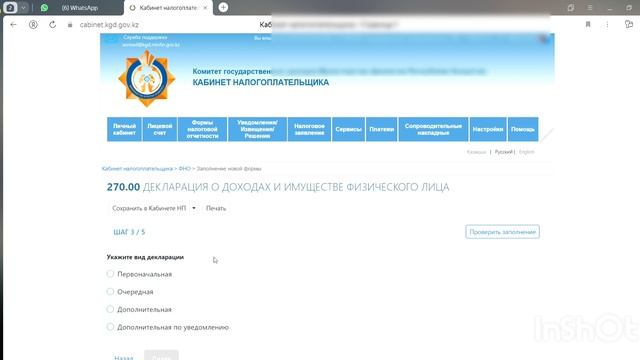Click the tabs overview icon in title bar

click(x=571, y=8)
